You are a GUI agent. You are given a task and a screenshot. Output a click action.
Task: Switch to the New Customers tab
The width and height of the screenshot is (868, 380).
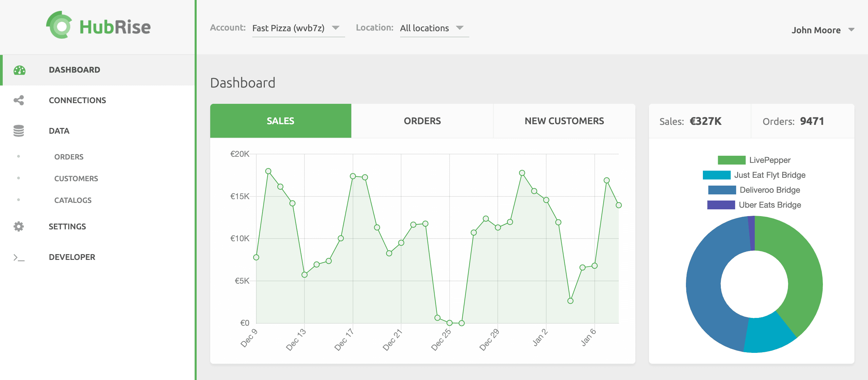(564, 121)
